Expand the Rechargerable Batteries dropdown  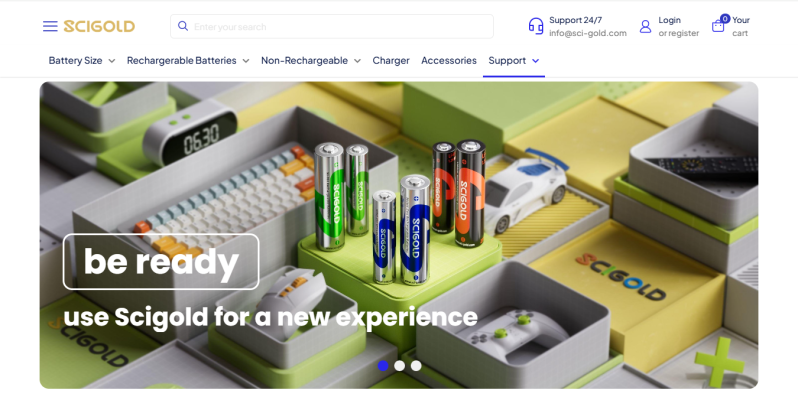coord(188,61)
